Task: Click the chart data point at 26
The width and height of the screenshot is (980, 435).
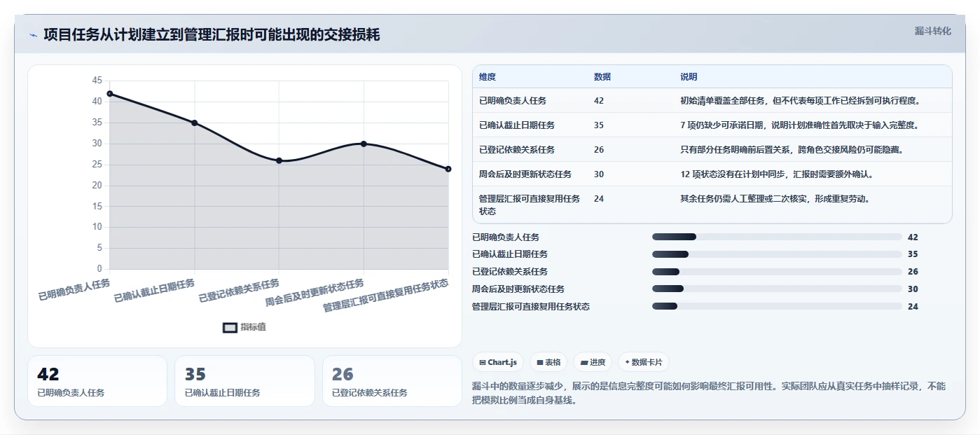Action: pyautogui.click(x=279, y=160)
